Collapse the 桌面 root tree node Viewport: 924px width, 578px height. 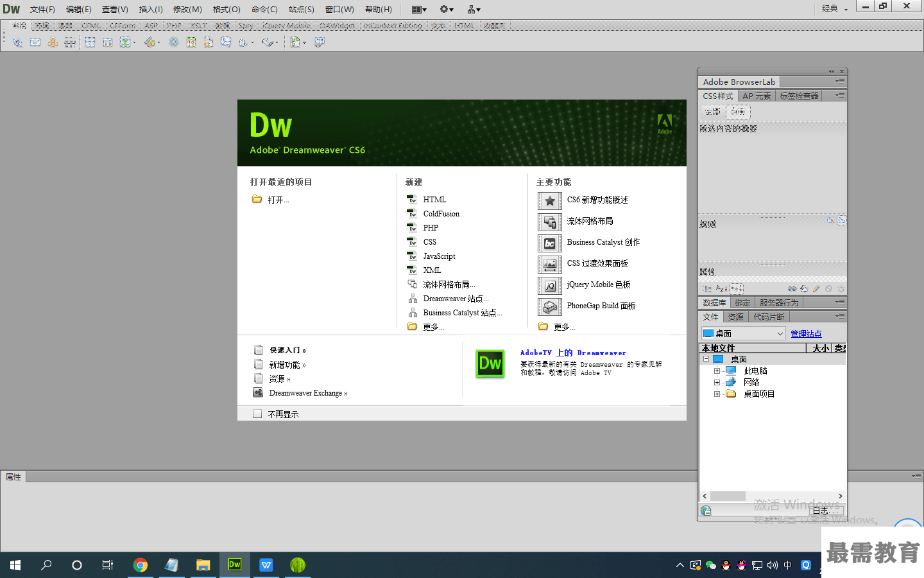click(x=706, y=359)
